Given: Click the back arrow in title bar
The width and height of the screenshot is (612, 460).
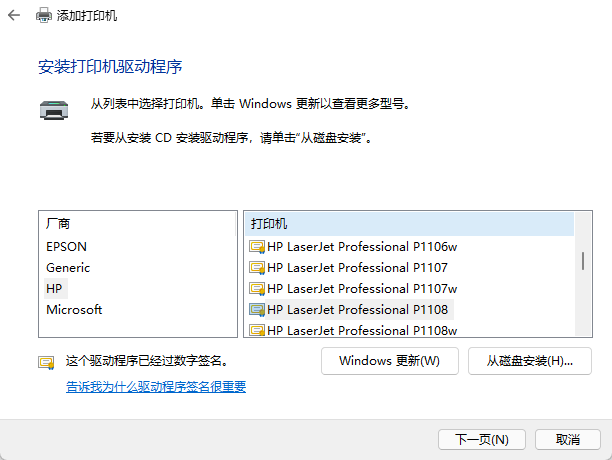Looking at the screenshot, I should coord(15,17).
